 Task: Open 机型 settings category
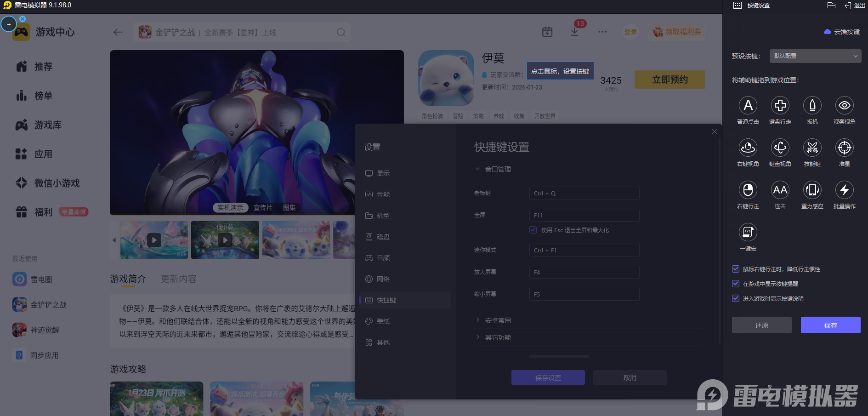tap(405, 216)
